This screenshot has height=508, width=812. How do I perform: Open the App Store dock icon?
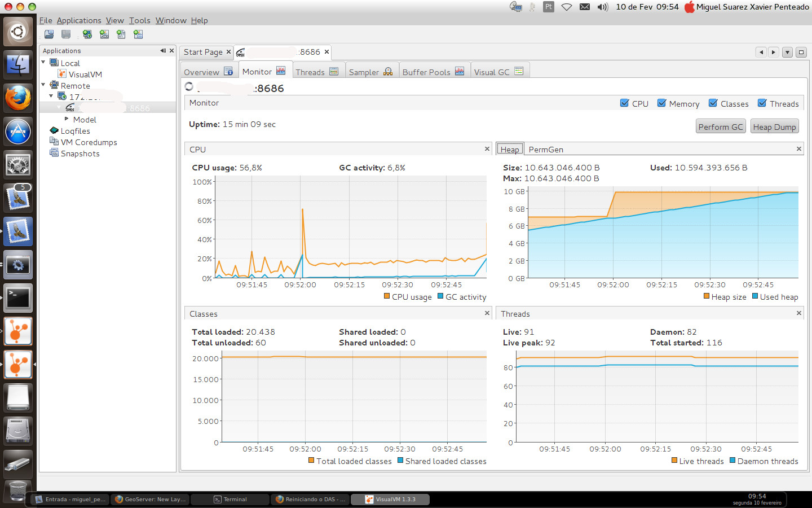click(x=18, y=131)
